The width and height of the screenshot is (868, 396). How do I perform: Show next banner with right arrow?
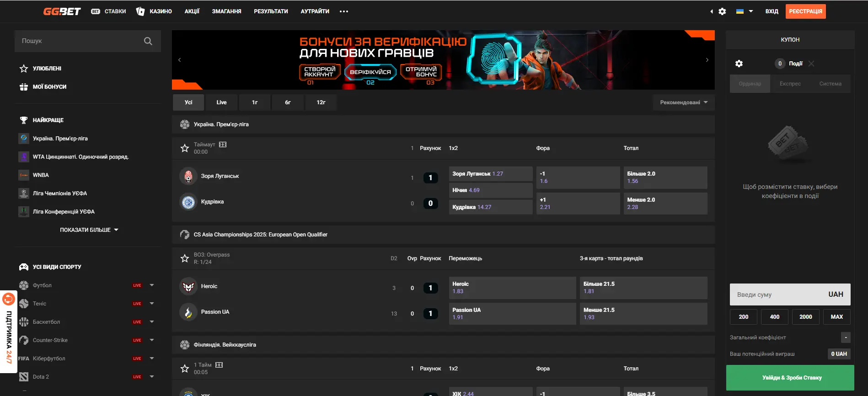[707, 60]
